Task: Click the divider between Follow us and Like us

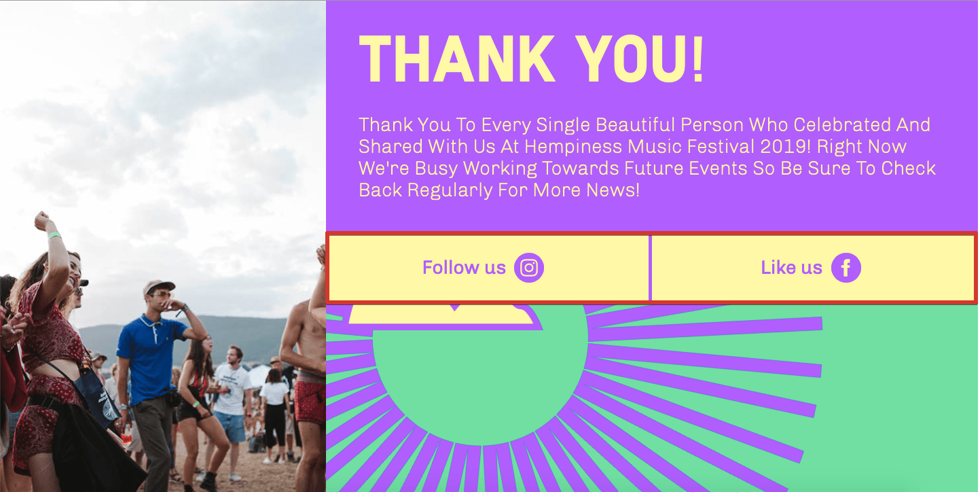Action: point(650,267)
